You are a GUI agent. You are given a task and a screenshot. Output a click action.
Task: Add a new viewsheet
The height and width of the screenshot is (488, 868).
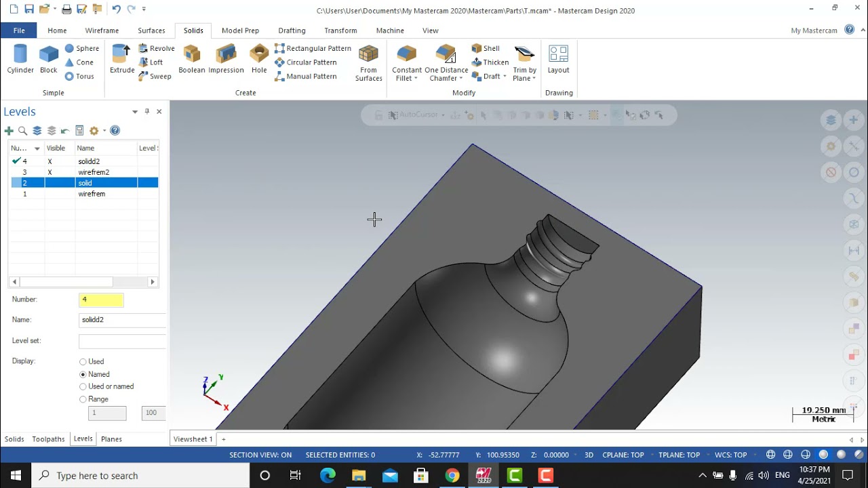224,439
